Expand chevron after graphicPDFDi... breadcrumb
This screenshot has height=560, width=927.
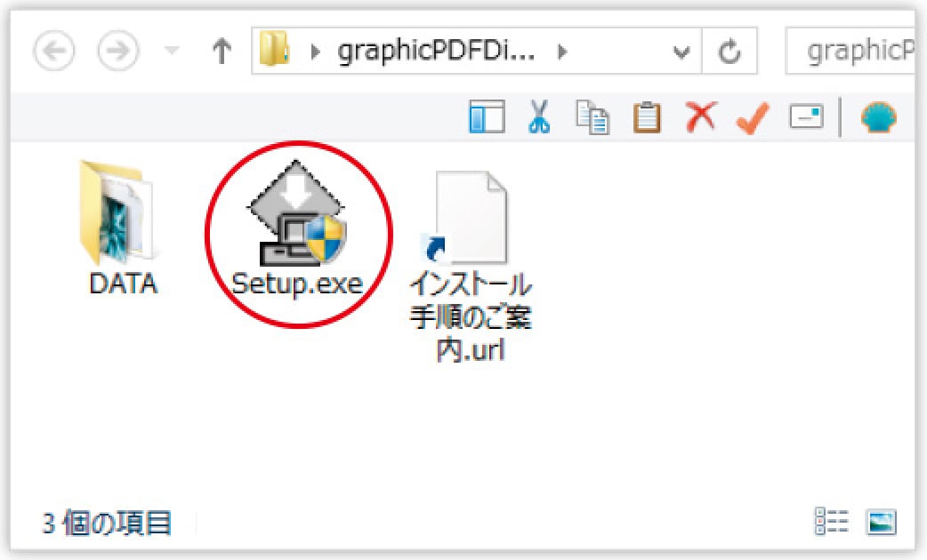click(x=561, y=52)
